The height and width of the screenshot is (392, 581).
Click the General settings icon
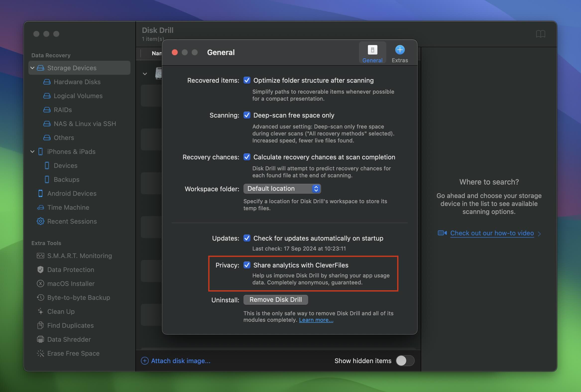372,50
